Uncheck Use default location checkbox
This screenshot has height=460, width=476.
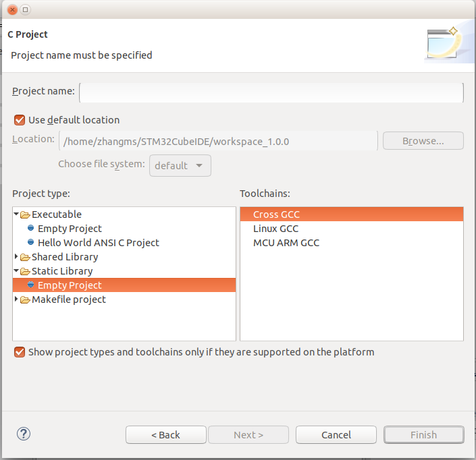(20, 120)
